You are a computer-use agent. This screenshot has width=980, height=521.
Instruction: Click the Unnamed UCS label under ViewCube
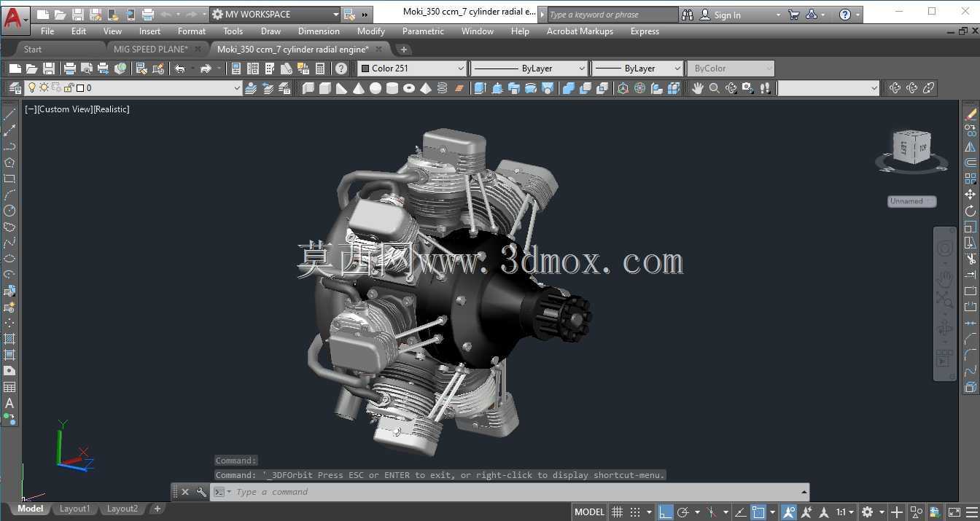coord(911,201)
